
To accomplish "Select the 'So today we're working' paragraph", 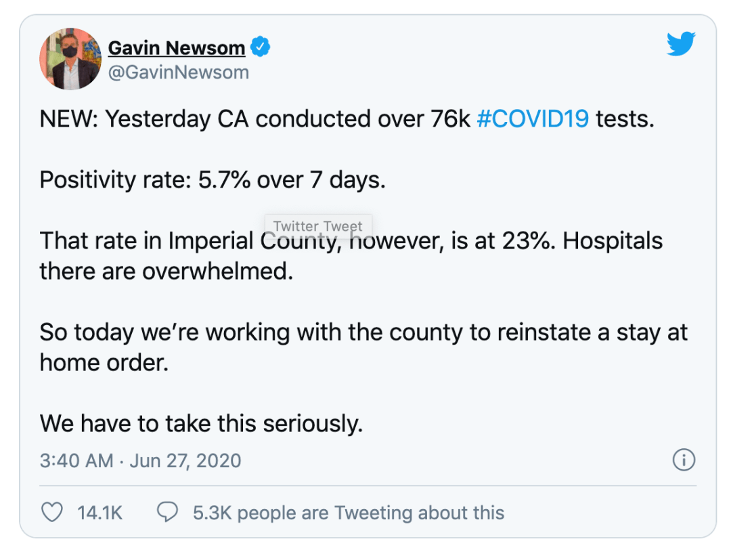I will (x=363, y=347).
